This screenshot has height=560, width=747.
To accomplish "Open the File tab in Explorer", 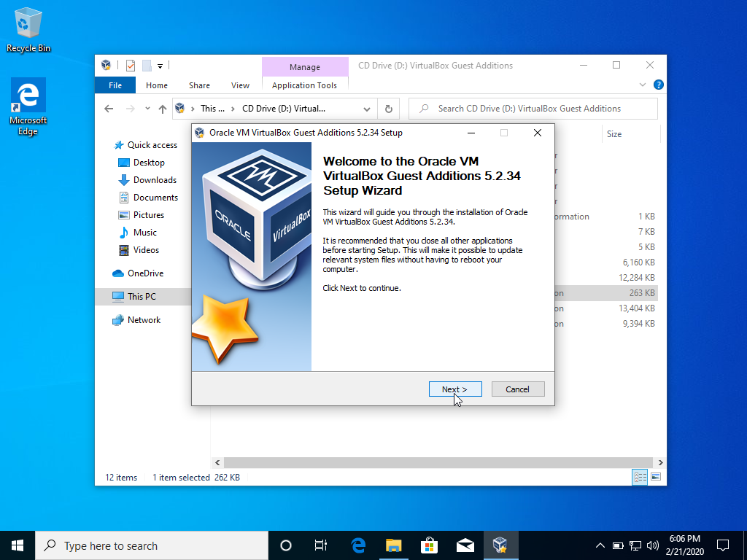I will click(115, 85).
